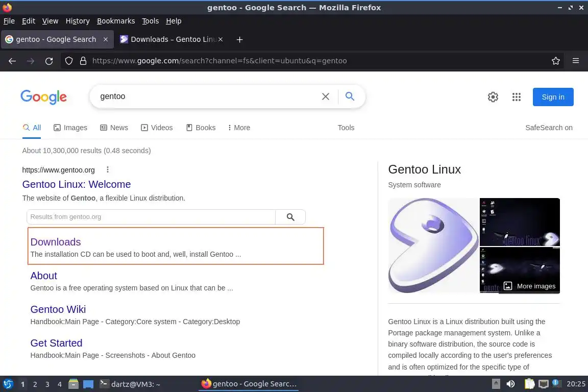Open the Gentoo Linux: Welcome result
588x392 pixels.
pyautogui.click(x=77, y=184)
